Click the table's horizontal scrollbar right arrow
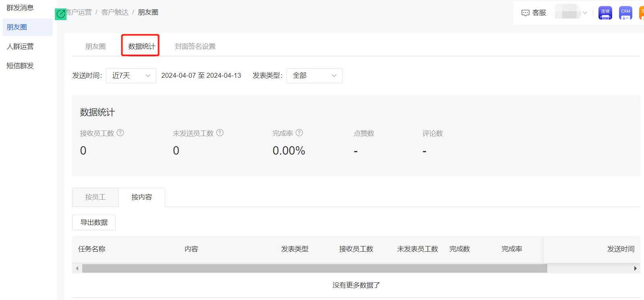The image size is (644, 300). [635, 269]
